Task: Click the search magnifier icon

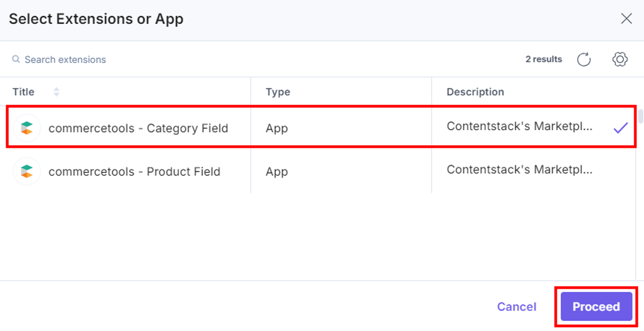Action: 16,59
